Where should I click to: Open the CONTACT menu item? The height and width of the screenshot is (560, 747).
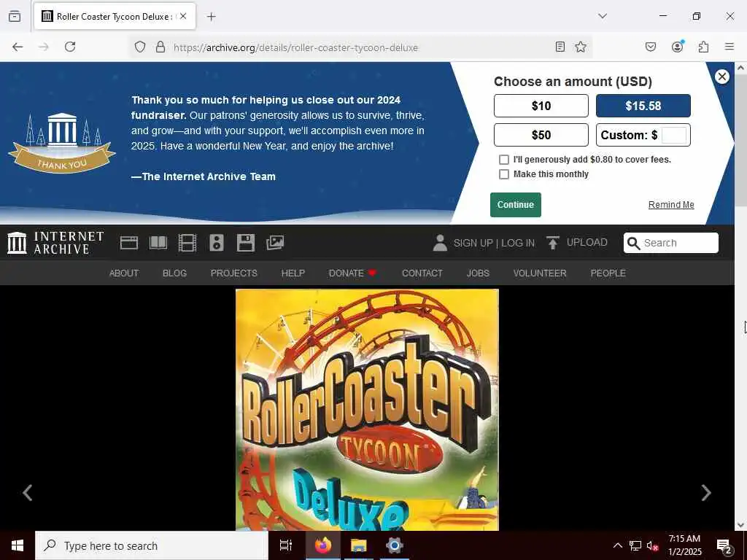tap(422, 273)
